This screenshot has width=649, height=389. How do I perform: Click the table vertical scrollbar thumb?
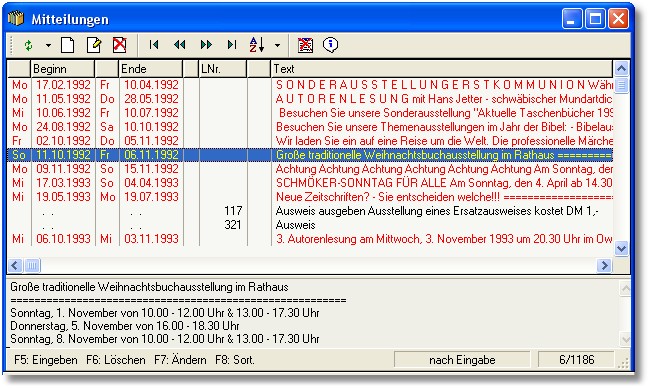point(621,85)
